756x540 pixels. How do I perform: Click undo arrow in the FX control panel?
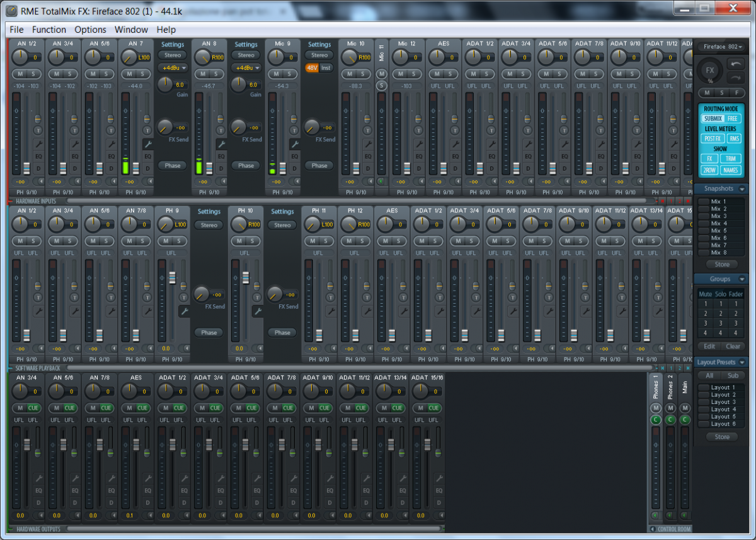(735, 64)
